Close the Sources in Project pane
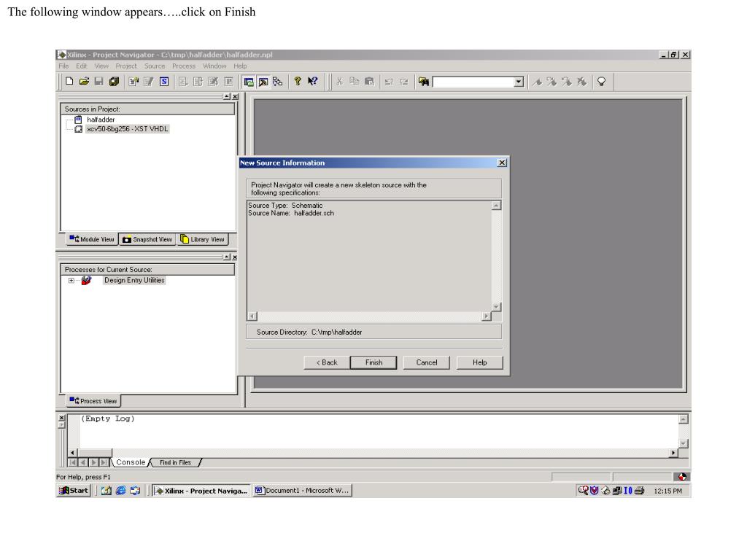 pos(235,97)
